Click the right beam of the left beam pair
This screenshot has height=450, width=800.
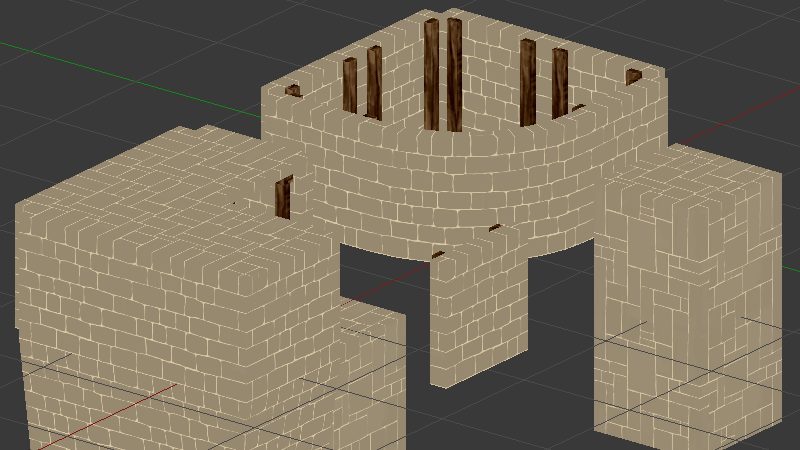tap(374, 82)
